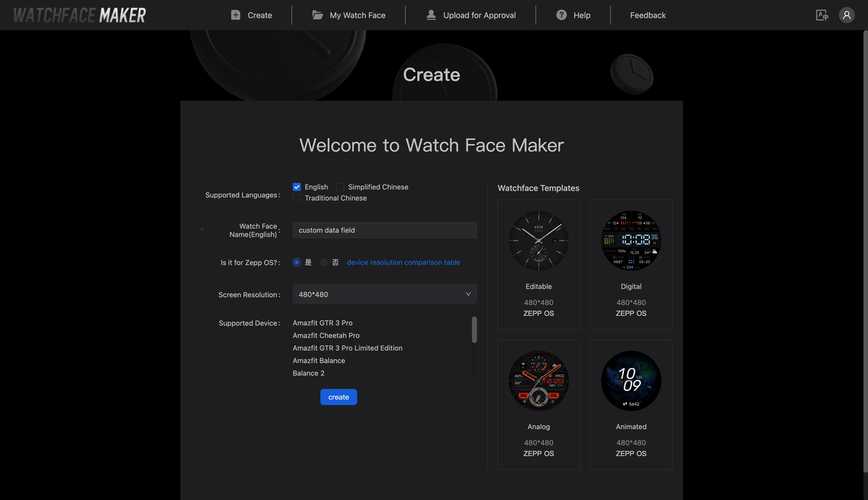
Task: Click the Create plus icon in header
Action: click(235, 15)
